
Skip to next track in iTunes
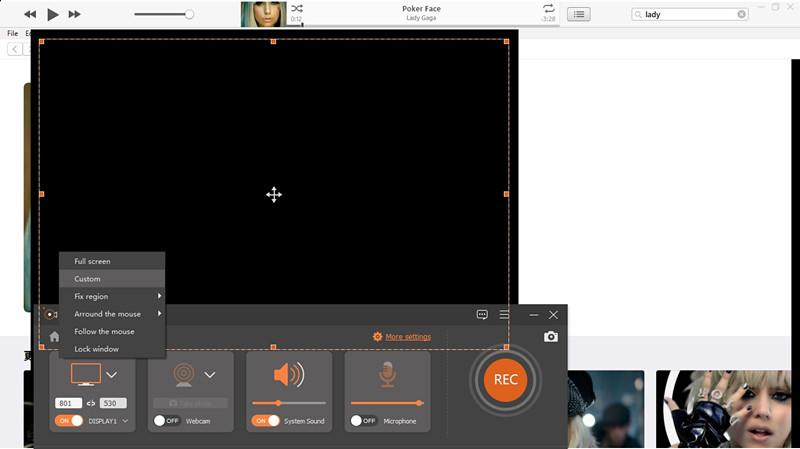pyautogui.click(x=74, y=14)
